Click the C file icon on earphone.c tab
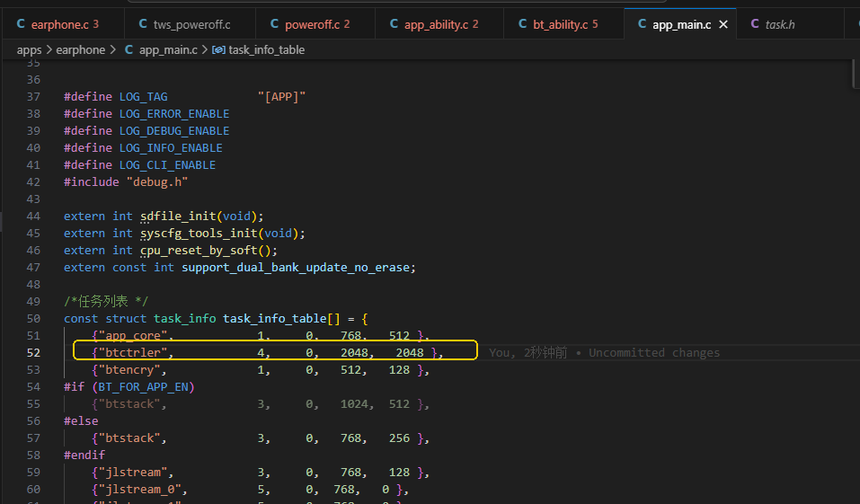 (21, 23)
